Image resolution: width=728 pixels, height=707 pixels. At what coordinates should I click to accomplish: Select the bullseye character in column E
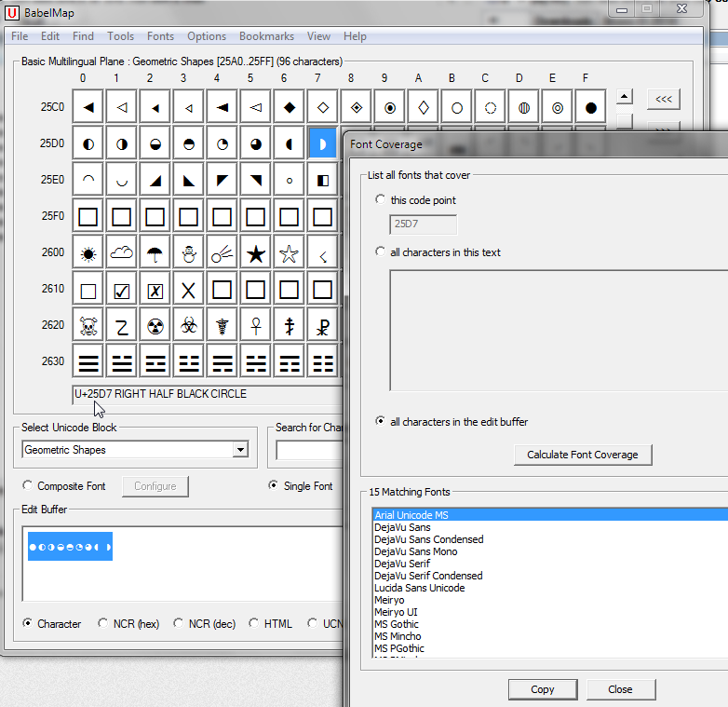click(557, 107)
